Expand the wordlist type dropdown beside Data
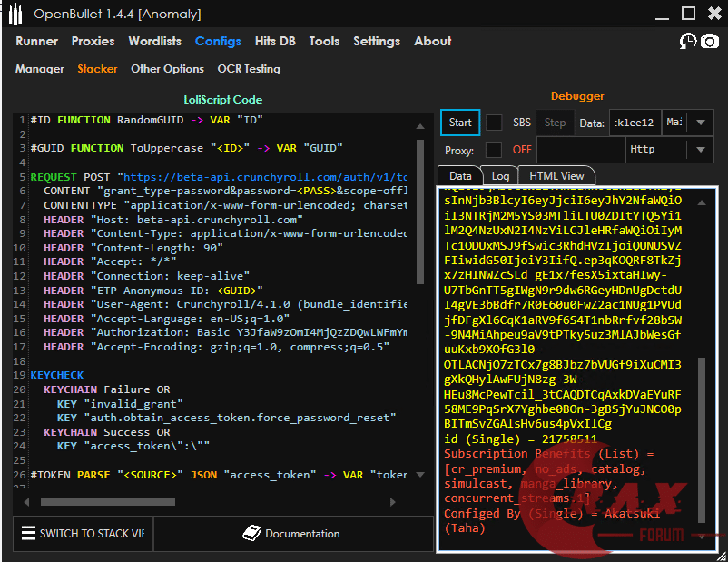The width and height of the screenshot is (728, 562). pyautogui.click(x=700, y=123)
